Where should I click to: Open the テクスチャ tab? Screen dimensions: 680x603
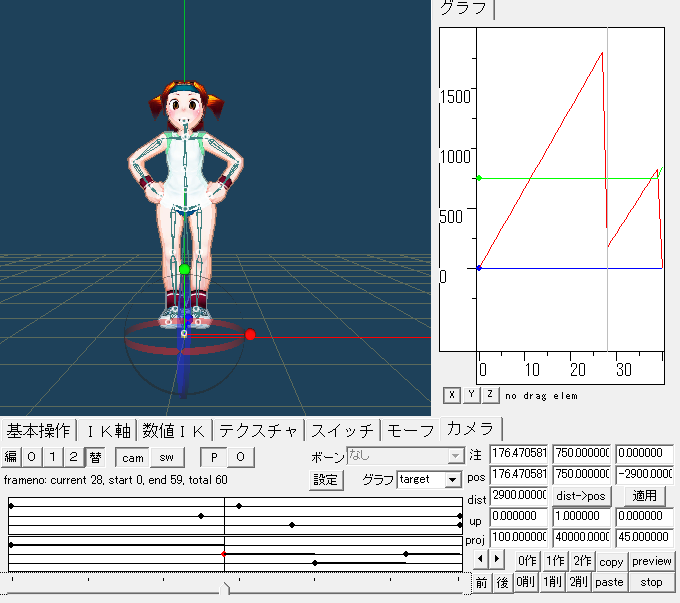(x=260, y=431)
